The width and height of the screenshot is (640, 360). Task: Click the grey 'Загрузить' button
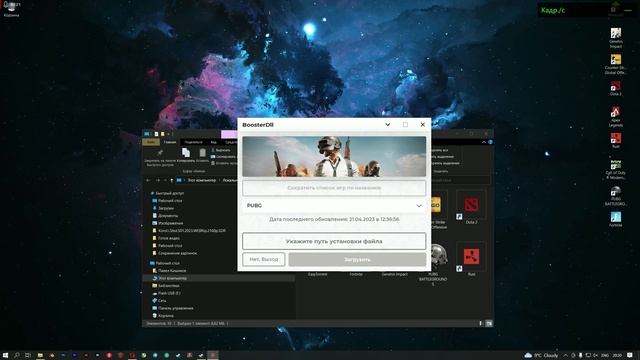coord(357,259)
